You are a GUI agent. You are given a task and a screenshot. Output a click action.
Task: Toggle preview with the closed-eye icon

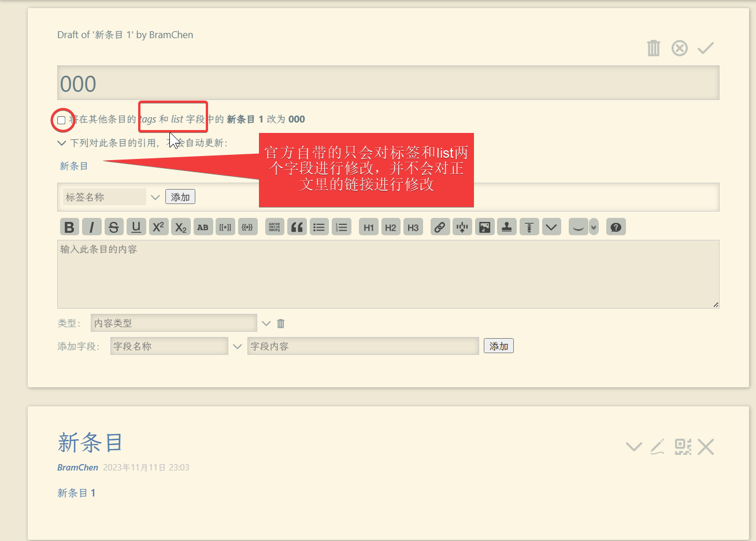click(578, 227)
